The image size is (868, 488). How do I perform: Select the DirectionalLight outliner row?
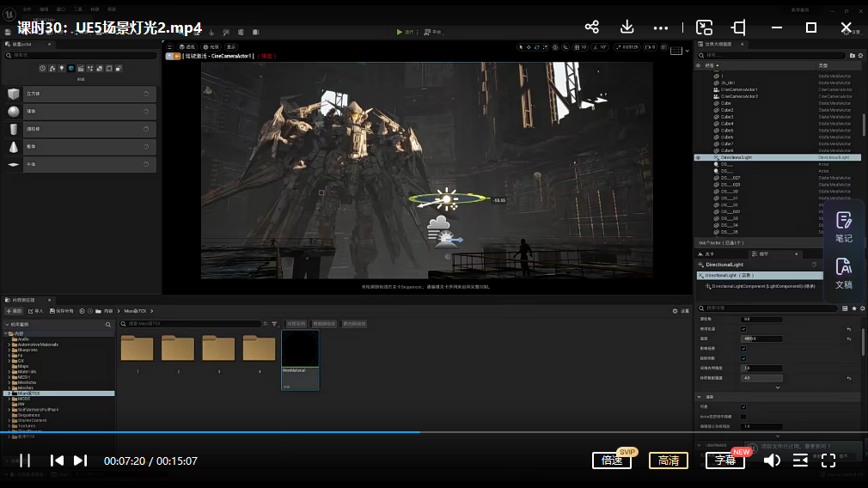coord(777,158)
